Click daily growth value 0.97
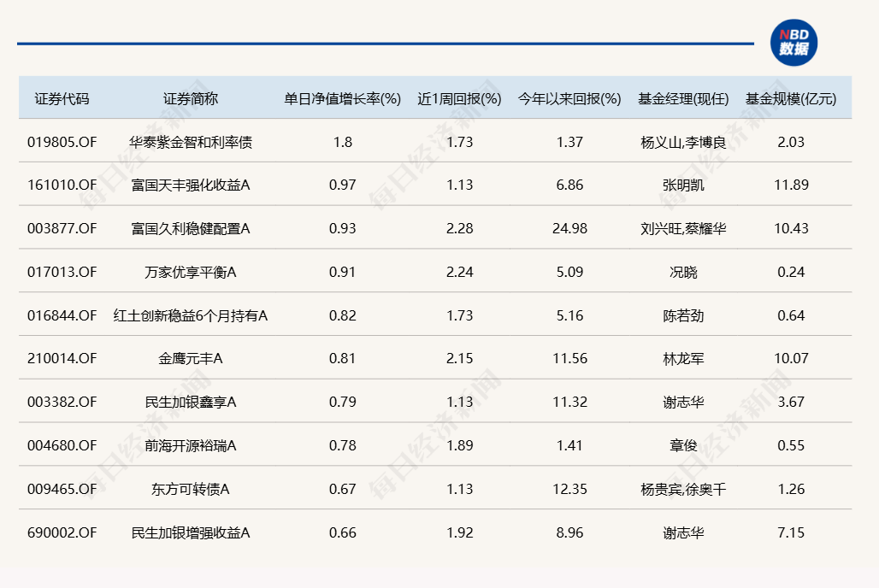879x588 pixels. [343, 185]
